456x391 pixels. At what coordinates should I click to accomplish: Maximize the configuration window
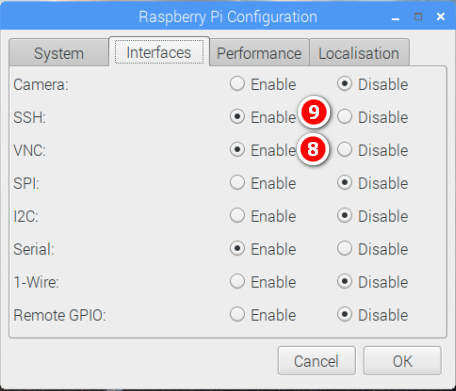coord(418,17)
